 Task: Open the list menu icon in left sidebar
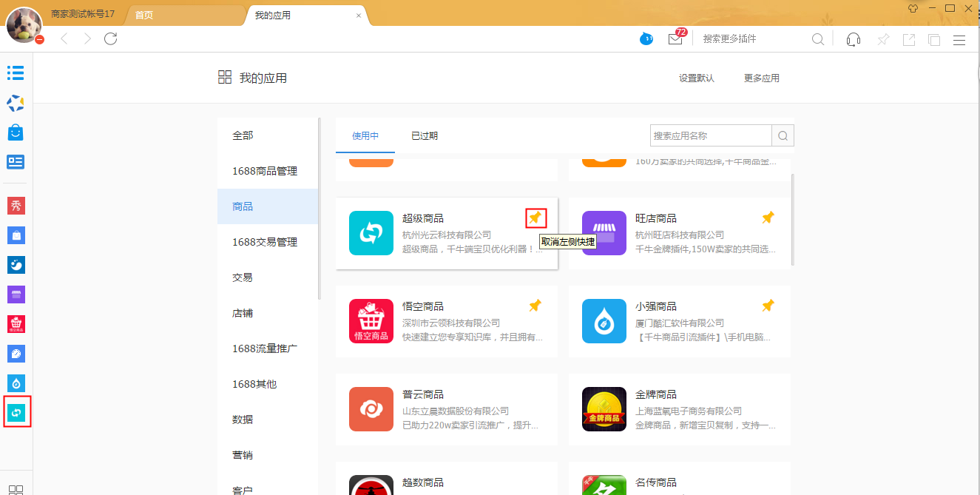[16, 73]
